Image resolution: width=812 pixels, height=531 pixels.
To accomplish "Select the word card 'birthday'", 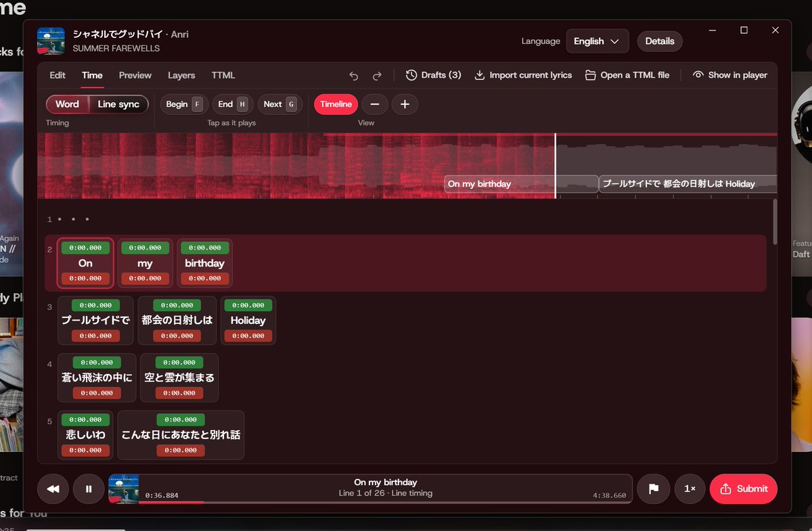I will 204,263.
